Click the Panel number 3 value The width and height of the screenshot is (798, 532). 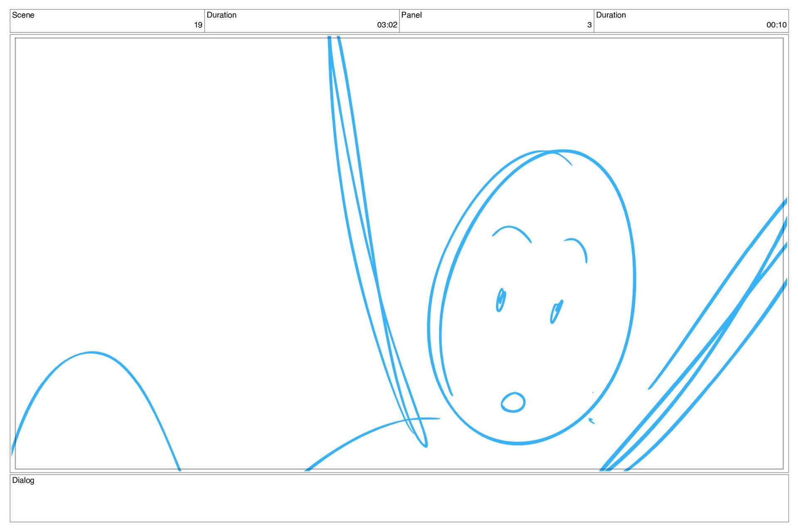pyautogui.click(x=589, y=25)
